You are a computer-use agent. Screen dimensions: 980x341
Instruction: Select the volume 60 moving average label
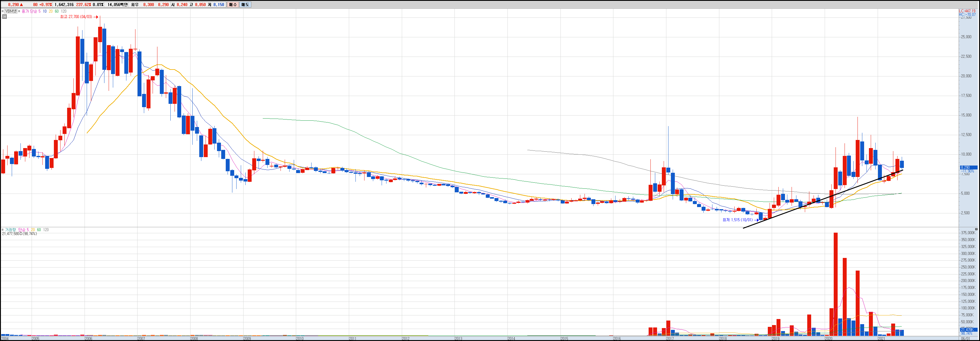(39, 230)
